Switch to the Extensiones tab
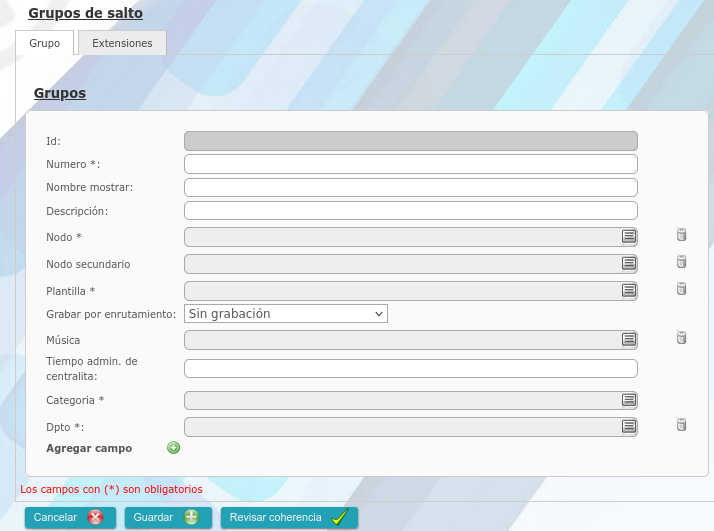This screenshot has width=714, height=531. tap(122, 44)
